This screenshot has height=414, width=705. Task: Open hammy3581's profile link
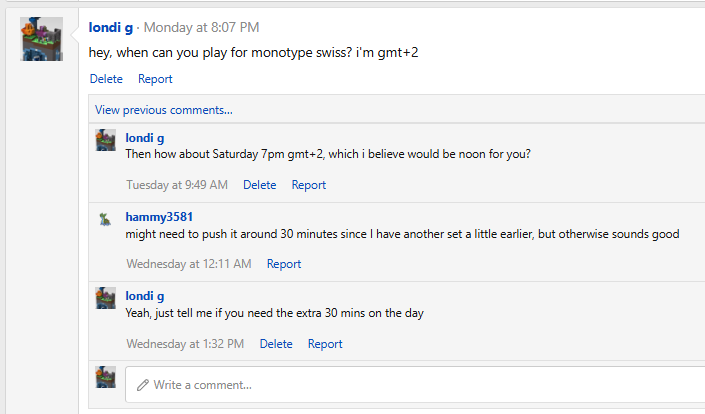coord(159,217)
